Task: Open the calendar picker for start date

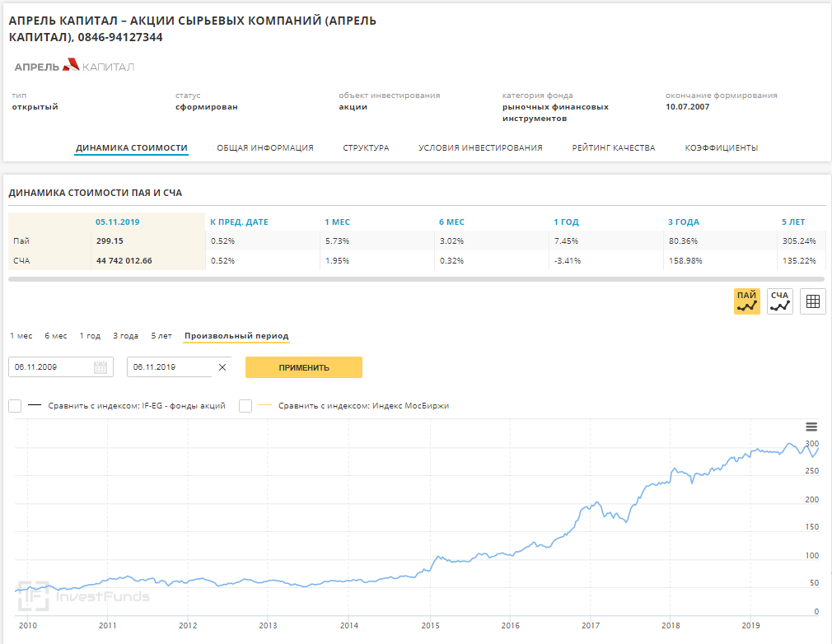Action: 100,367
